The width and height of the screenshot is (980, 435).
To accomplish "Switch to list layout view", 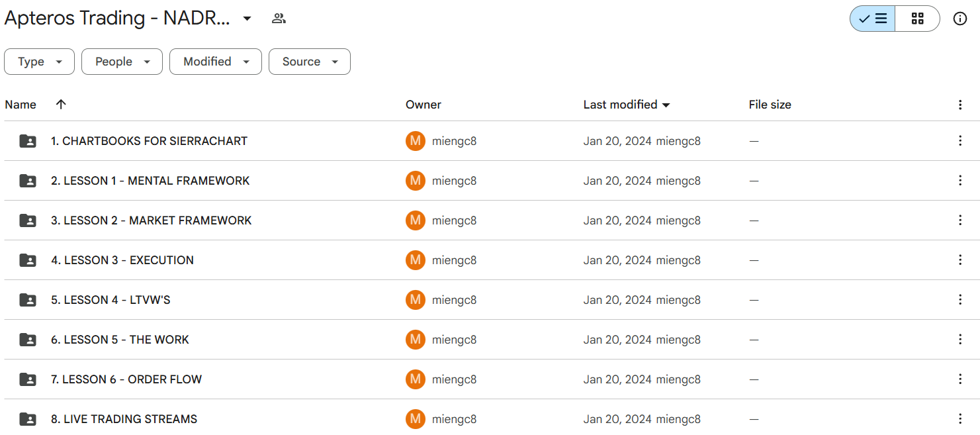I will click(x=873, y=19).
